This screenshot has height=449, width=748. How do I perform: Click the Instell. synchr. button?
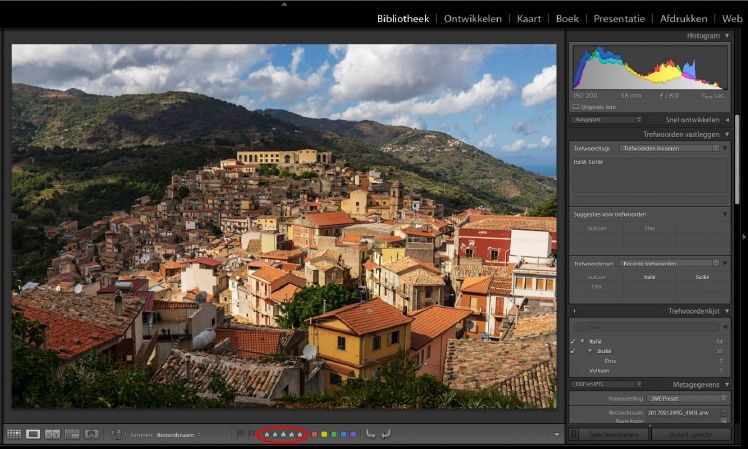pyautogui.click(x=691, y=434)
